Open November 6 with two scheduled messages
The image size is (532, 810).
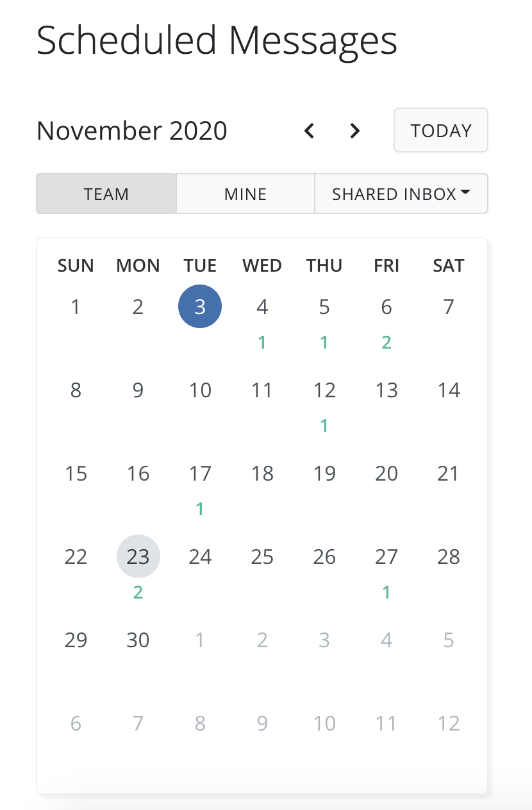(387, 307)
